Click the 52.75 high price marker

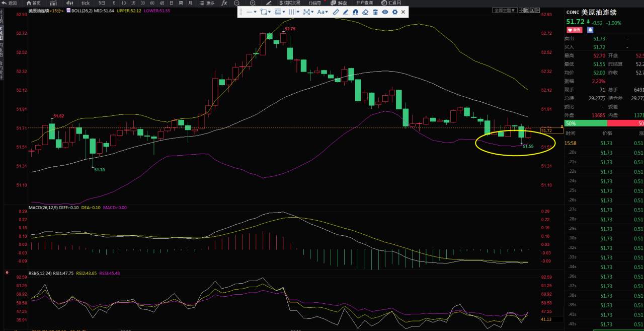[x=289, y=29]
